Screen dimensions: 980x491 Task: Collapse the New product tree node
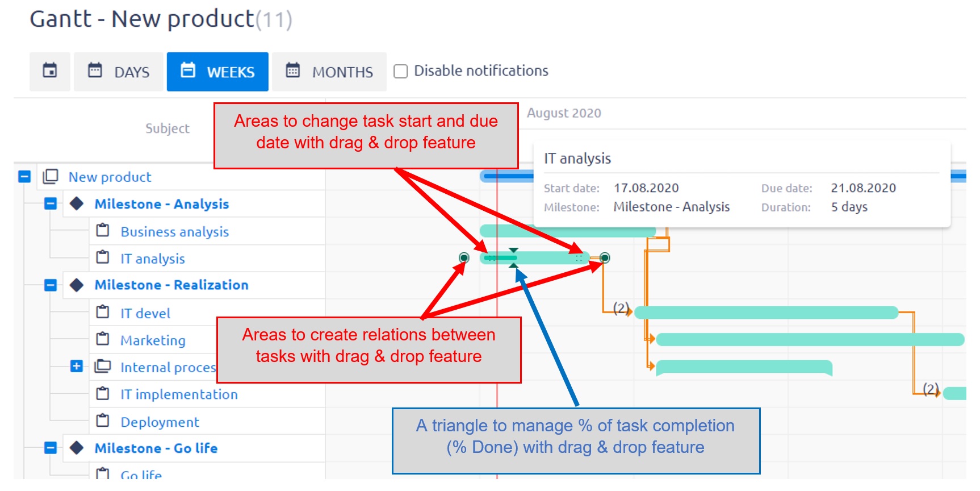click(x=24, y=176)
